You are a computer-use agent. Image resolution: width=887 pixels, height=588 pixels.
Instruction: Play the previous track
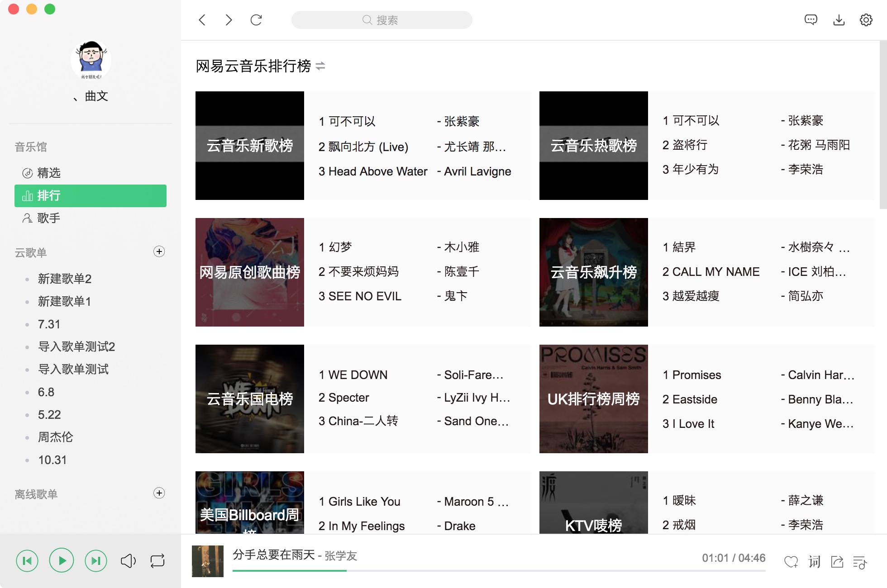pos(27,561)
